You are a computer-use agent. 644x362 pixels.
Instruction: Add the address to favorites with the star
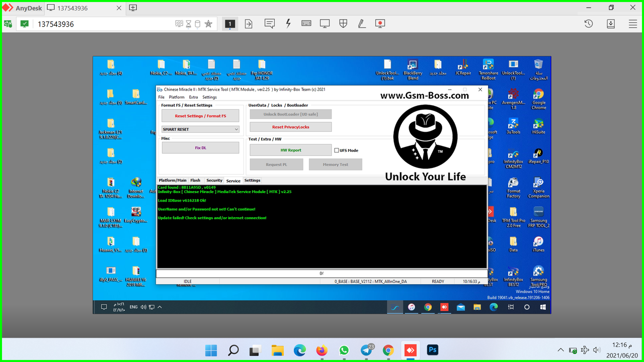coord(208,24)
